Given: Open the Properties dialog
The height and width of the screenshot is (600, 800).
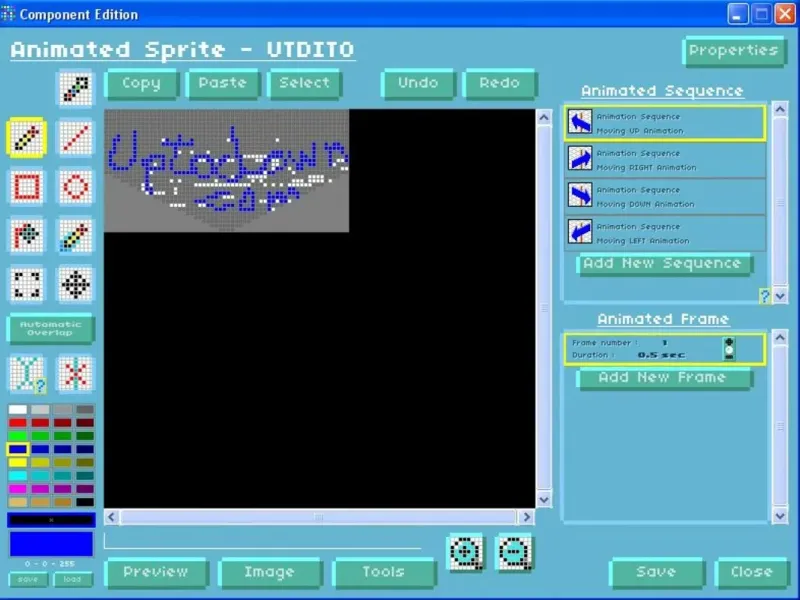Looking at the screenshot, I should (734, 51).
